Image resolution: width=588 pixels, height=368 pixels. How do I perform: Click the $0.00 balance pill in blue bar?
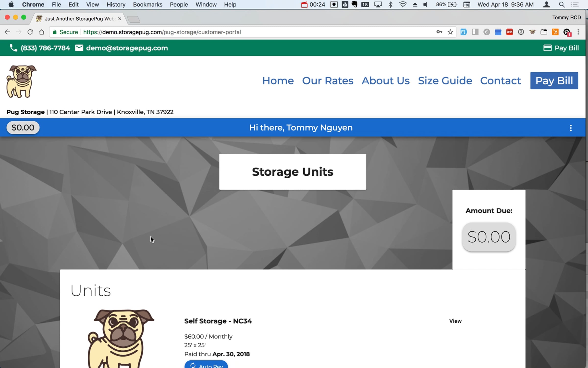pyautogui.click(x=23, y=128)
